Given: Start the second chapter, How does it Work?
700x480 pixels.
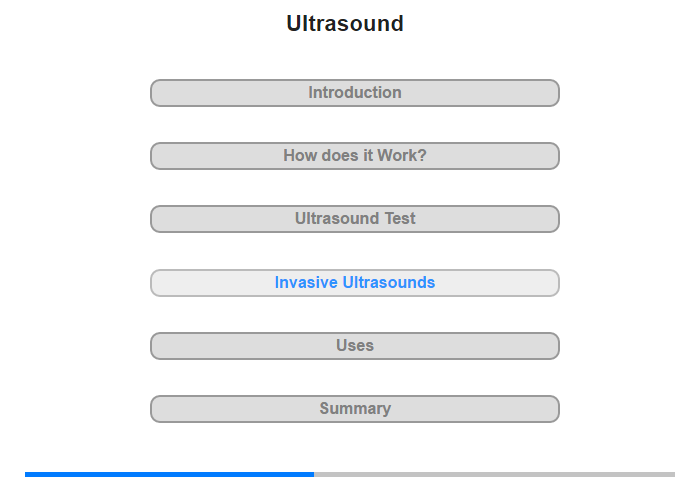Looking at the screenshot, I should [354, 156].
